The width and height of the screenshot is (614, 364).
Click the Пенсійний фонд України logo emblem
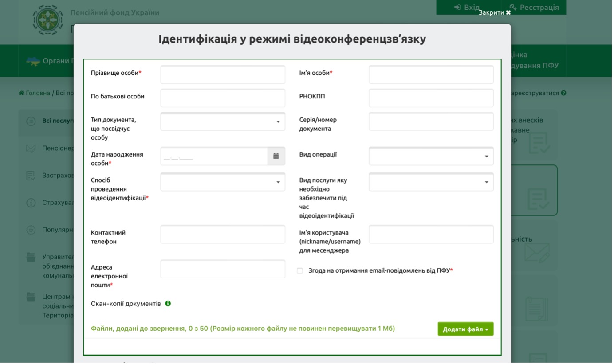pyautogui.click(x=48, y=20)
